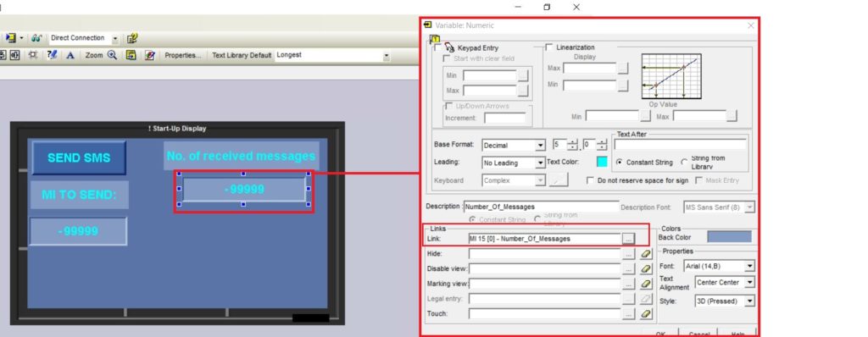Viewport: 868px width, 337px height.
Task: Click the Link field MI 15 Number_Of_Messages
Action: point(545,239)
